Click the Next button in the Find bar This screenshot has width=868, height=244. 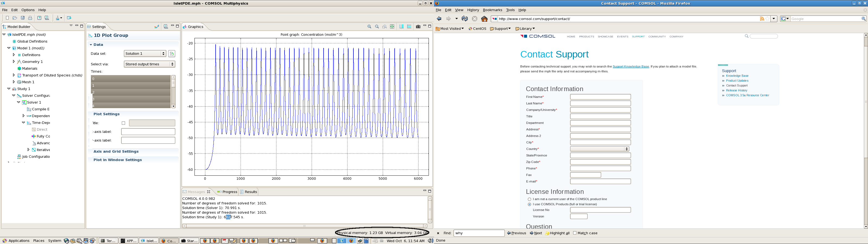pos(536,233)
